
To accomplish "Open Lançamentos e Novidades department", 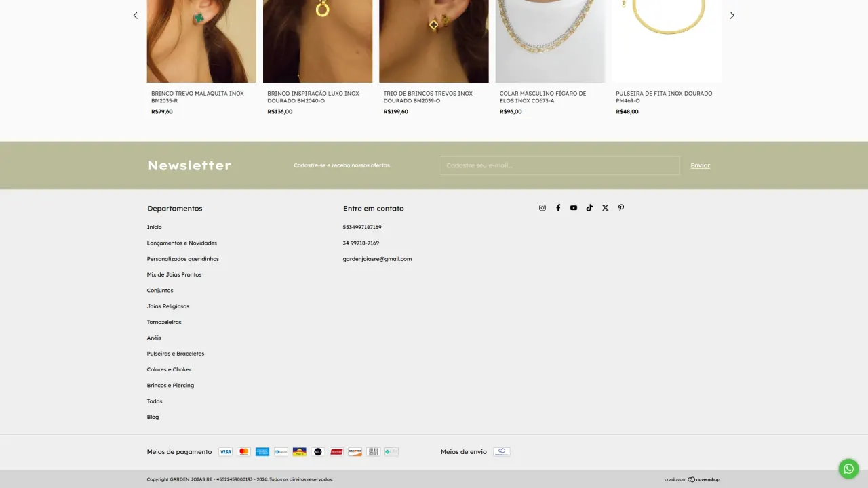I will pyautogui.click(x=182, y=243).
